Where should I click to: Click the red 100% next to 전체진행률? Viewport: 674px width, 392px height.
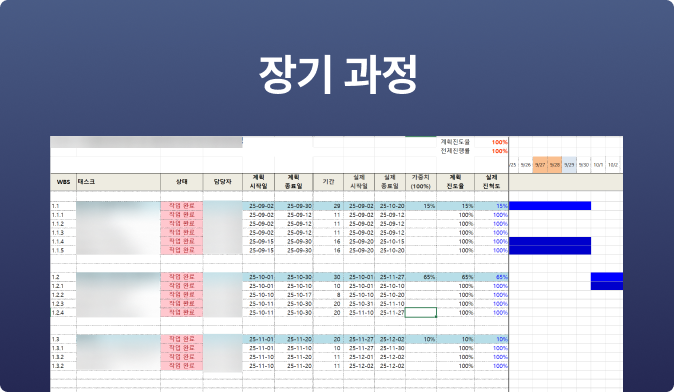coord(499,151)
